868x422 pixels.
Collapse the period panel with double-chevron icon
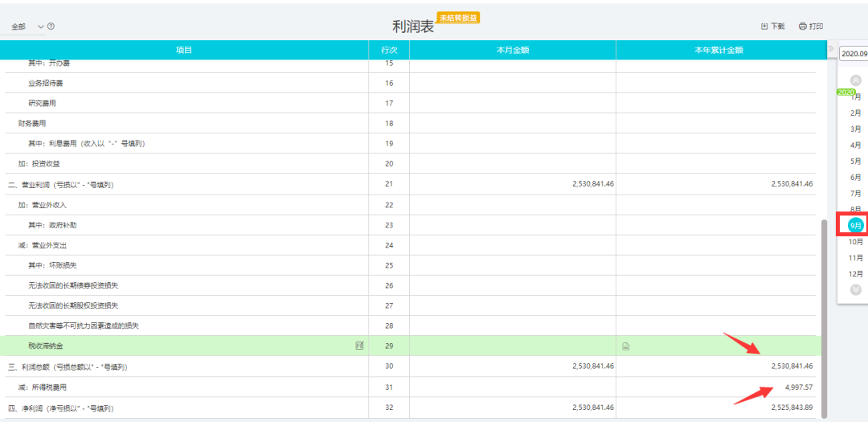[x=831, y=50]
